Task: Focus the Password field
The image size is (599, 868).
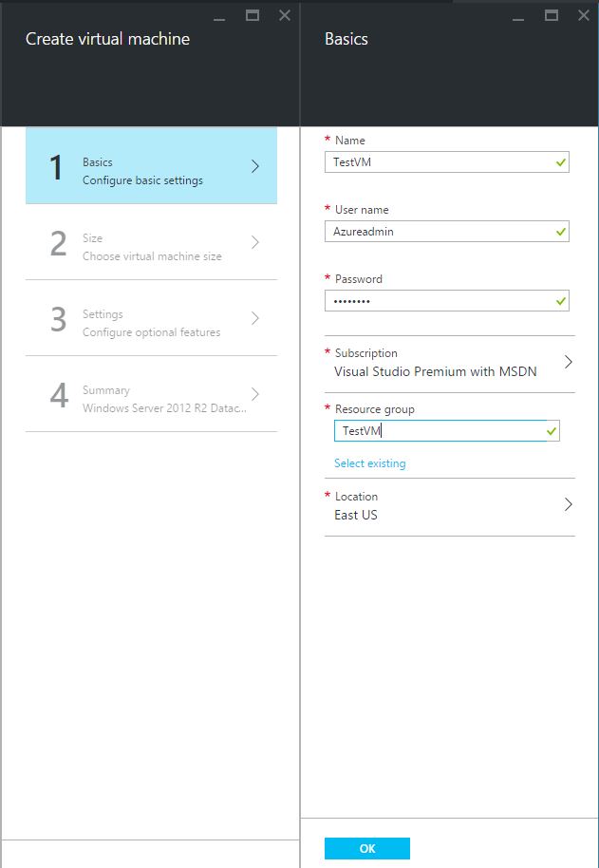Action: pos(447,301)
